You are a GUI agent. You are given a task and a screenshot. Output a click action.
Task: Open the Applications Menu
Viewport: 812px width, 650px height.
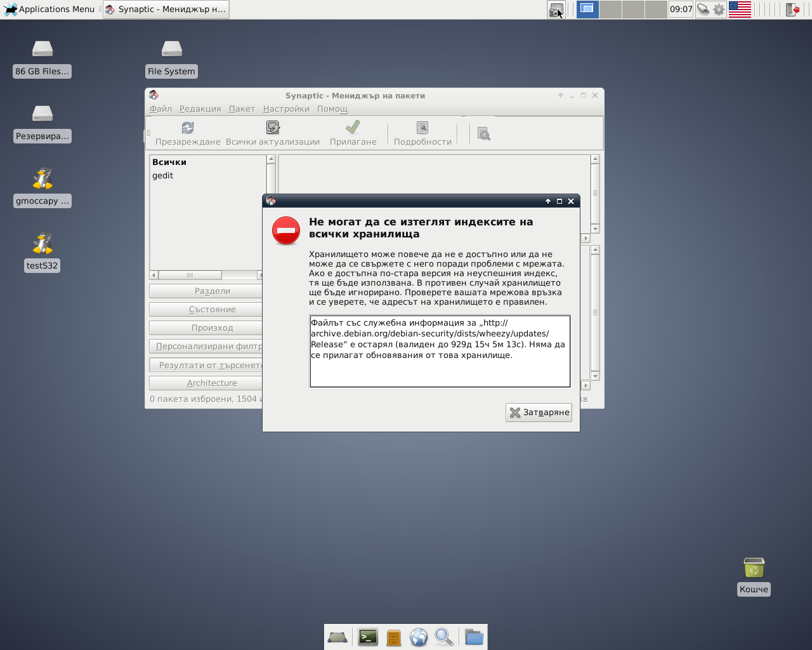(50, 10)
